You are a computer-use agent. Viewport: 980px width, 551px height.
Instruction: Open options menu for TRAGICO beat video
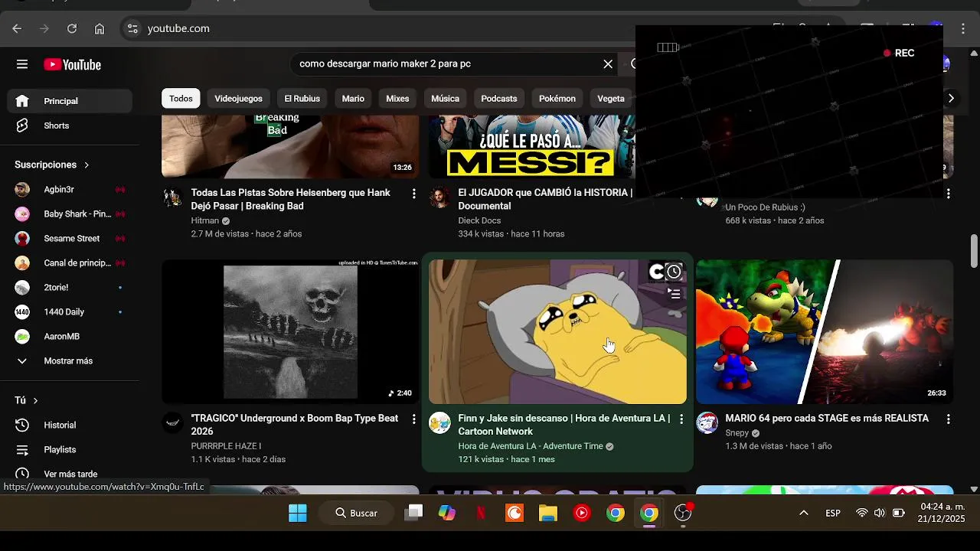(413, 419)
